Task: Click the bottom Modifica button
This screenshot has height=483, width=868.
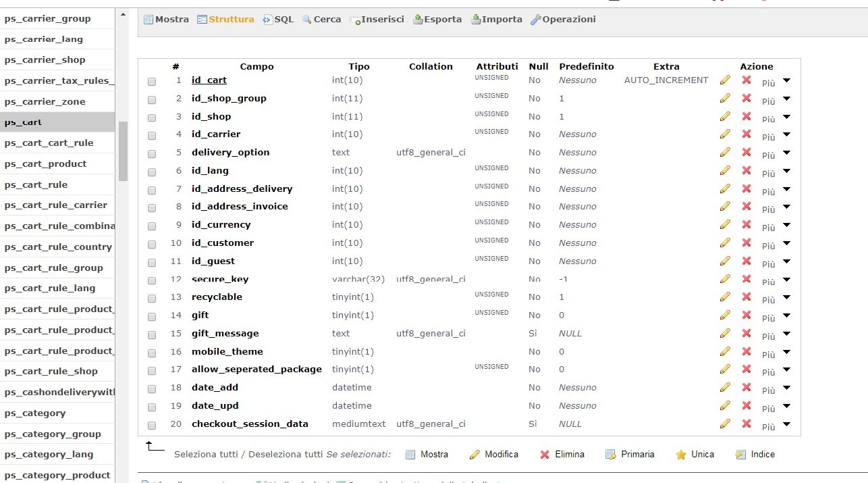Action: 493,455
